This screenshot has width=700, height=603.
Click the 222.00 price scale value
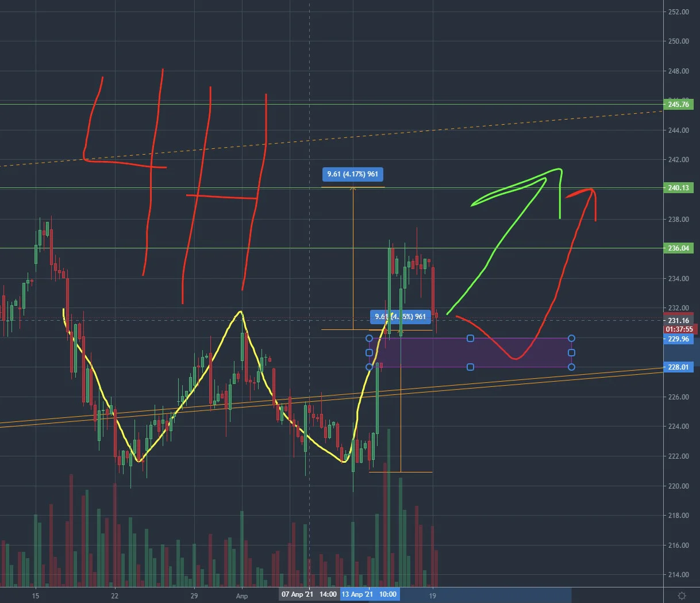click(x=678, y=456)
